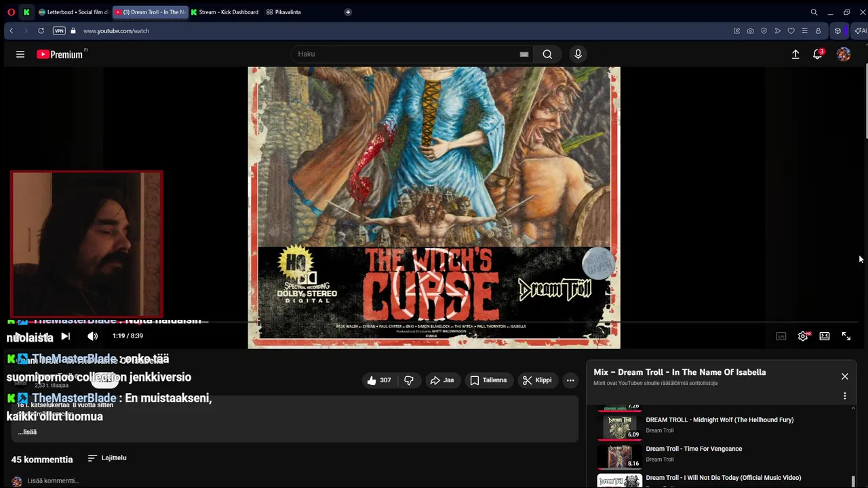Open Mix playlist options three-dot menu
The height and width of the screenshot is (488, 868).
click(845, 396)
